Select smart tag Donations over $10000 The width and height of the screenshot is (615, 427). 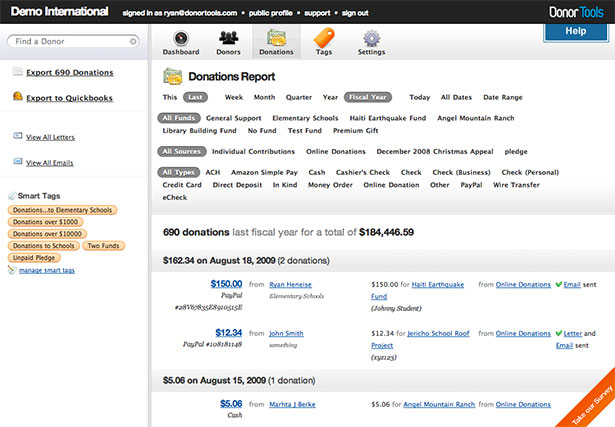[47, 234]
